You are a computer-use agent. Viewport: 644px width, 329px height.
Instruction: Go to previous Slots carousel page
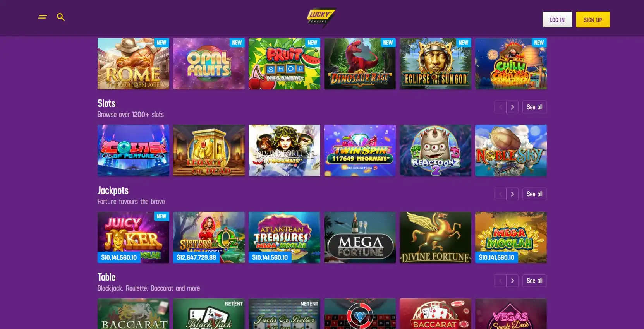coord(500,107)
